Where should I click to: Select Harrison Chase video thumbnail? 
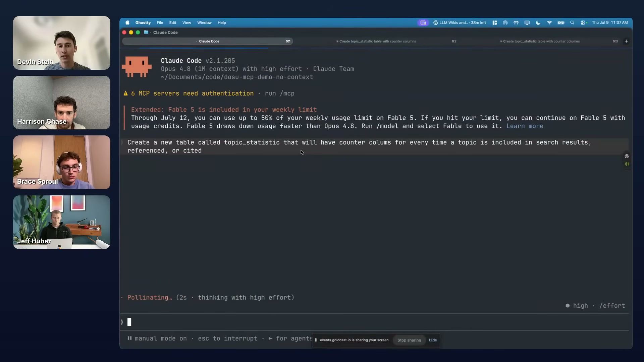62,103
